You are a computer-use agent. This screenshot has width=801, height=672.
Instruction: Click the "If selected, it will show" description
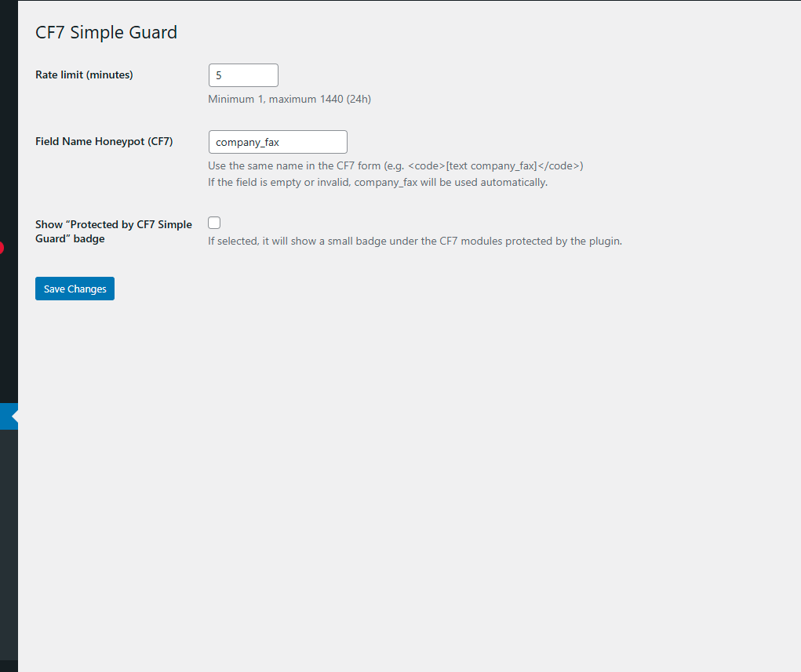pyautogui.click(x=414, y=242)
